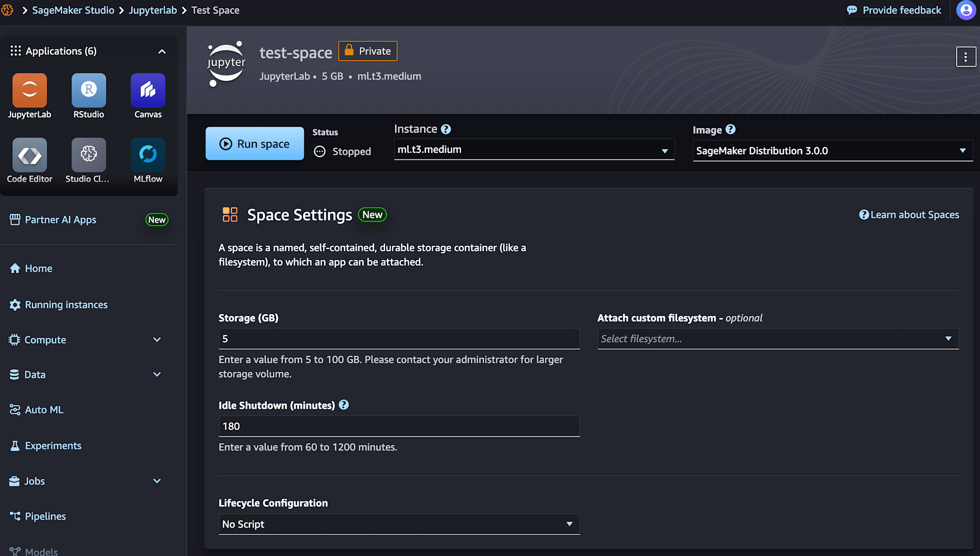This screenshot has width=980, height=556.
Task: Click the Private lock badge
Action: click(x=368, y=51)
